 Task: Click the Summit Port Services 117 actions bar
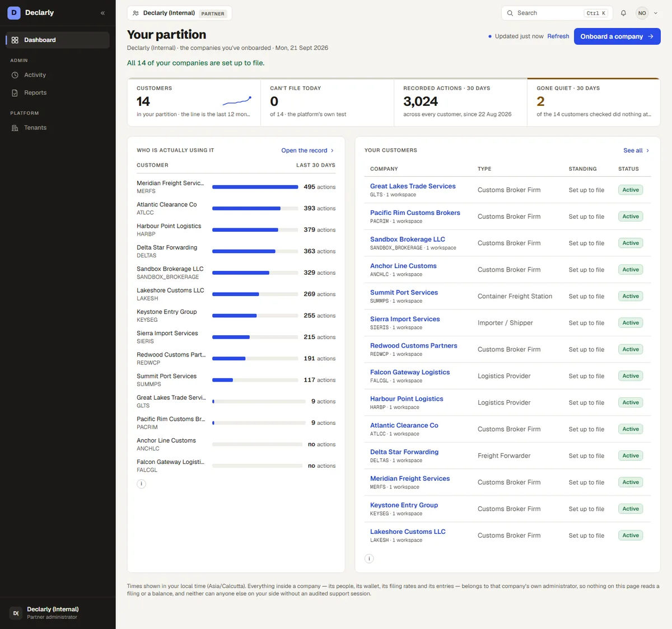click(x=255, y=380)
